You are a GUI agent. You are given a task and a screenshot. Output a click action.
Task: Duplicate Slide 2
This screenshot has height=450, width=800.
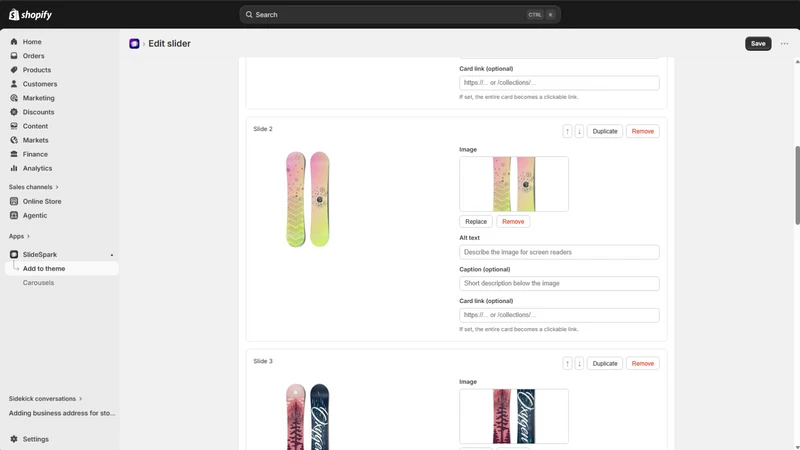pyautogui.click(x=605, y=131)
